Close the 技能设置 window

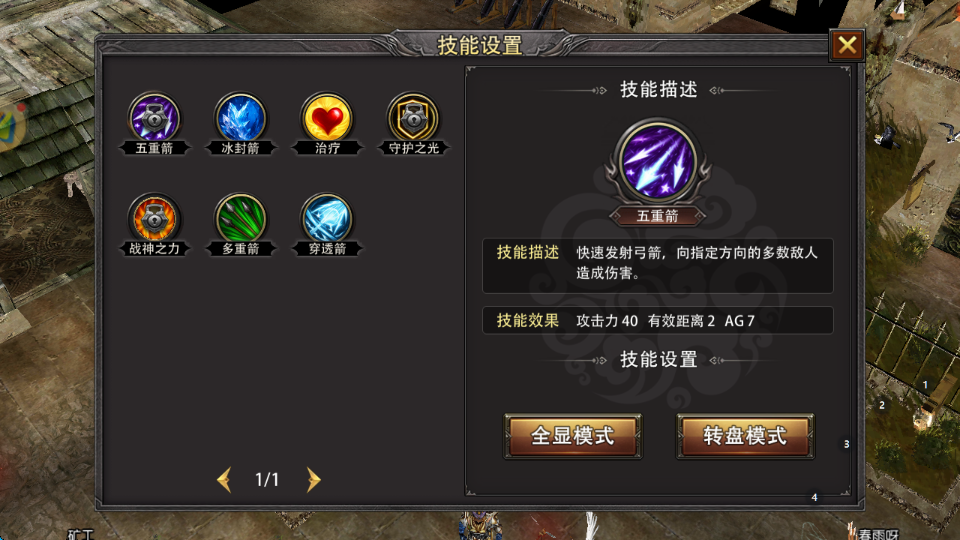pos(847,45)
